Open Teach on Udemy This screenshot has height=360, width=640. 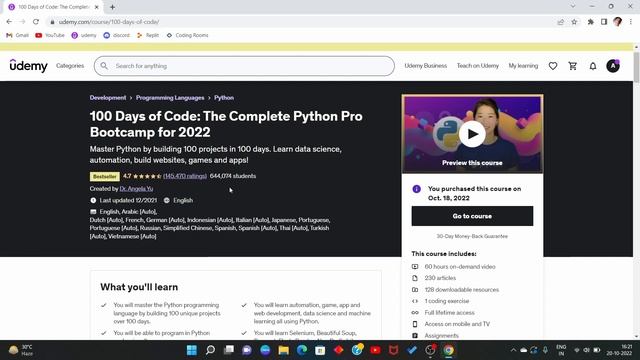click(478, 66)
